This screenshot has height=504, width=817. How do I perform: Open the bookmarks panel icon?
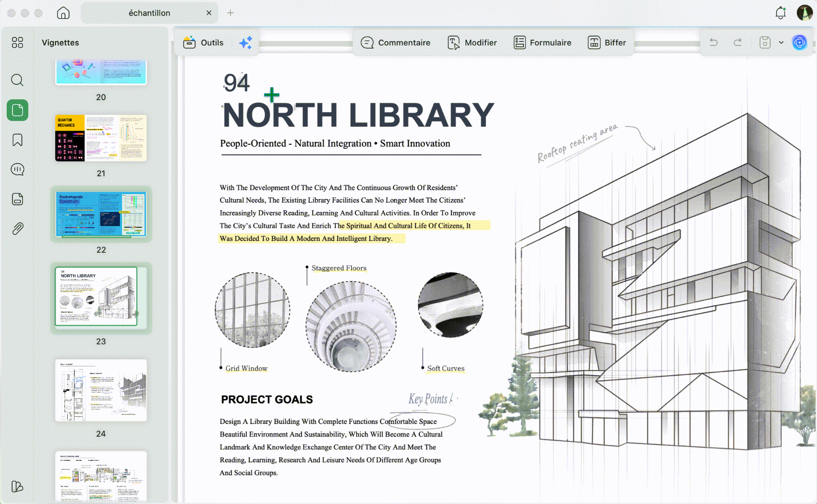(17, 140)
